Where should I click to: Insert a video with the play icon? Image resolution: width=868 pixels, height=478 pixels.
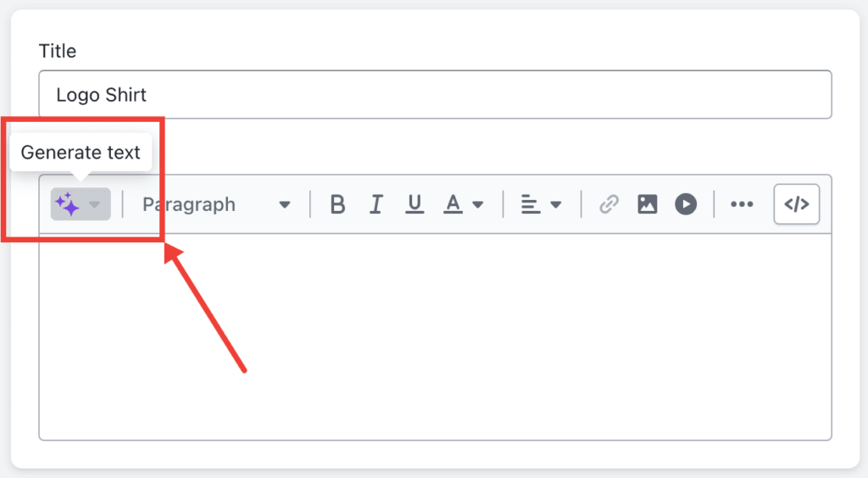pos(686,204)
